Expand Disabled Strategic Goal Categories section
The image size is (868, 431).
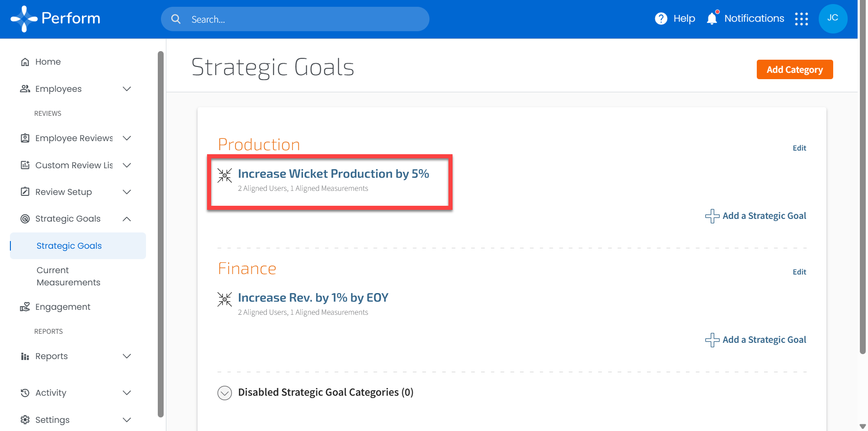tap(225, 393)
